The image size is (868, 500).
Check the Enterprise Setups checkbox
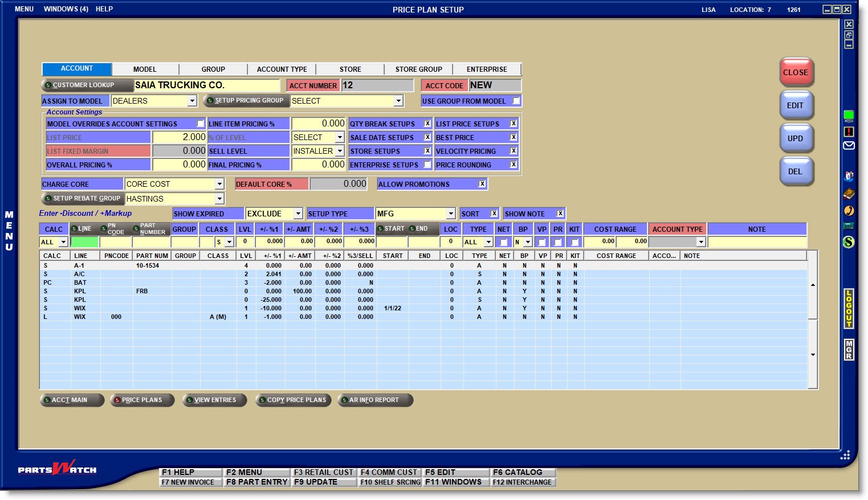[427, 165]
